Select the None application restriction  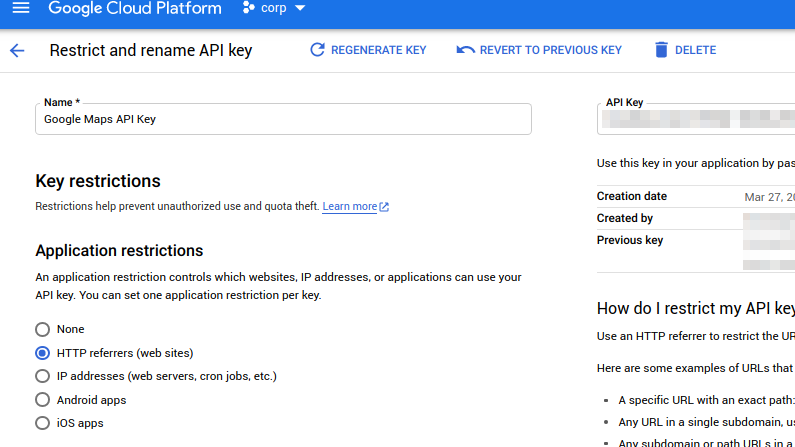point(42,329)
